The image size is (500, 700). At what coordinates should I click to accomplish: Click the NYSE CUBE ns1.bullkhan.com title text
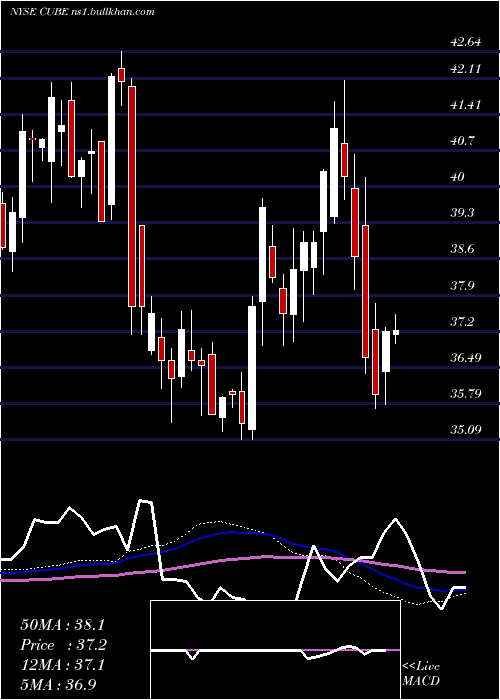pos(82,12)
